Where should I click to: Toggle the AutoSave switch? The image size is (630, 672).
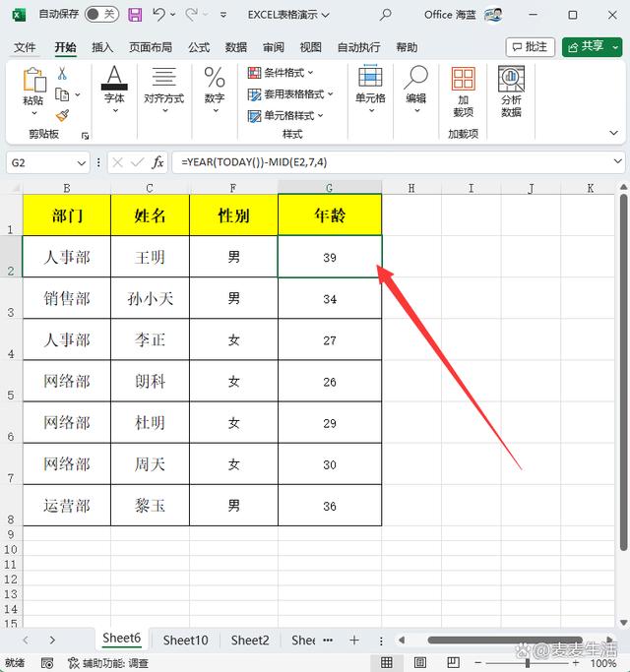click(x=101, y=15)
